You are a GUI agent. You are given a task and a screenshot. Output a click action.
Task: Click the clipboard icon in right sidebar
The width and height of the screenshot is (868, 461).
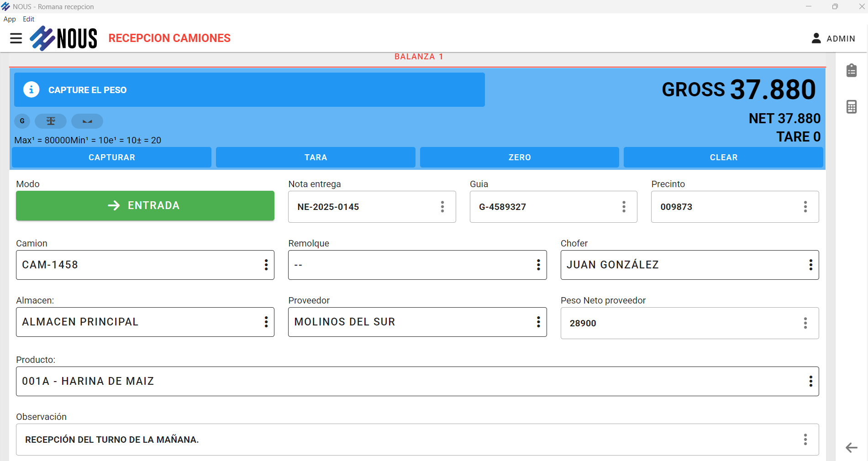point(851,71)
